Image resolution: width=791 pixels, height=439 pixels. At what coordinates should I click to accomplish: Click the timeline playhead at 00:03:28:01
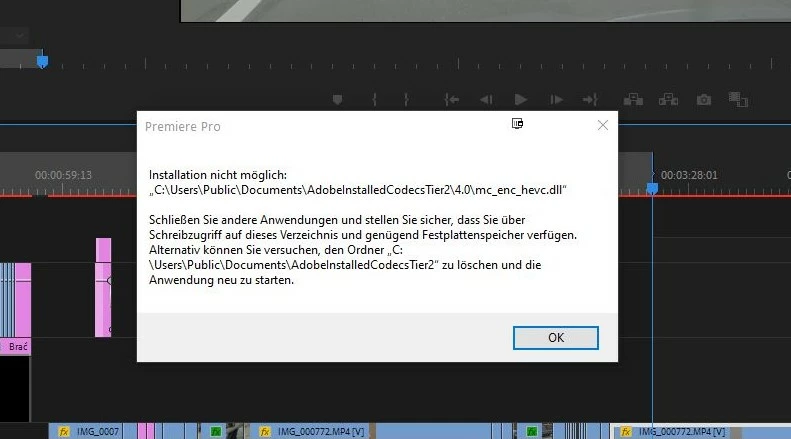pyautogui.click(x=652, y=188)
